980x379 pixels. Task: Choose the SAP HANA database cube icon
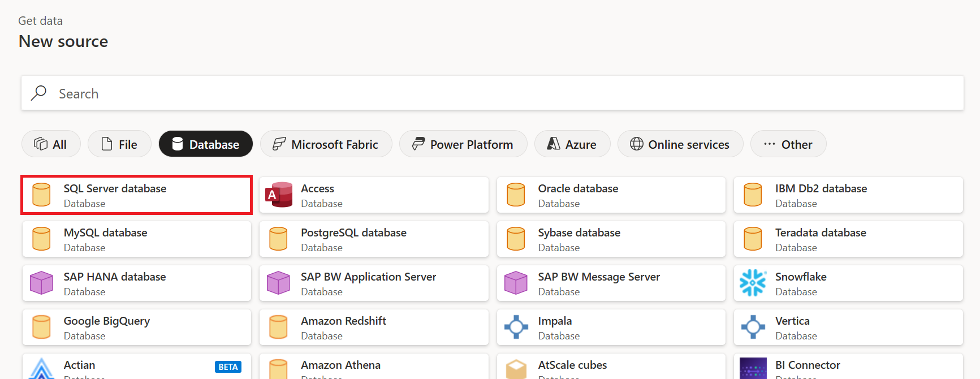point(41,283)
